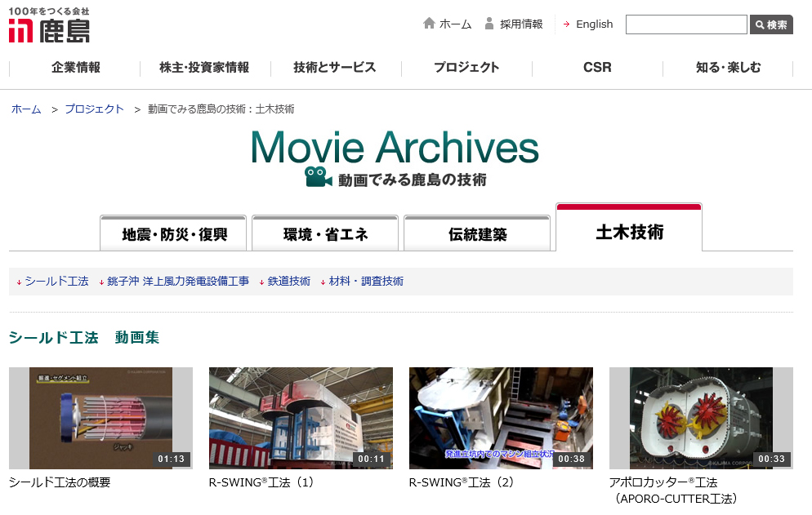Click the down arrow beside 鉄道技術
812x515 pixels.
(262, 282)
